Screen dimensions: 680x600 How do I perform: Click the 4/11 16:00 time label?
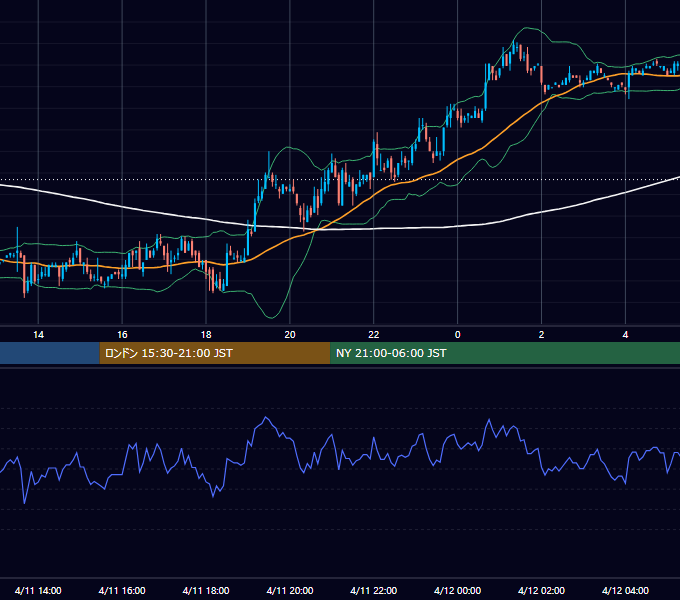pyautogui.click(x=122, y=590)
